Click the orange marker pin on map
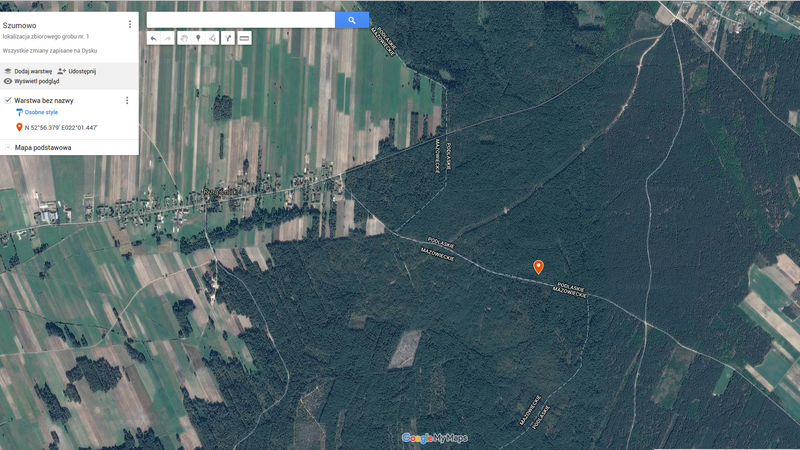800x450 pixels. (x=538, y=265)
